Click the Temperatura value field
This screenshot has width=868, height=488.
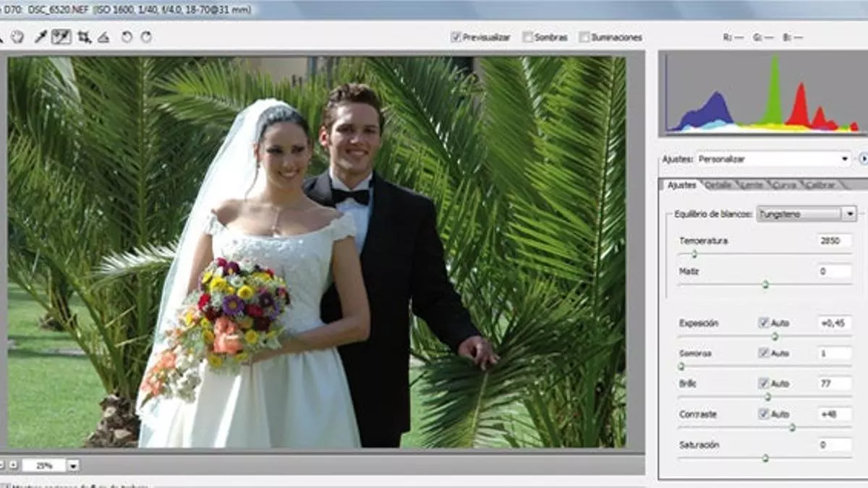coord(834,241)
